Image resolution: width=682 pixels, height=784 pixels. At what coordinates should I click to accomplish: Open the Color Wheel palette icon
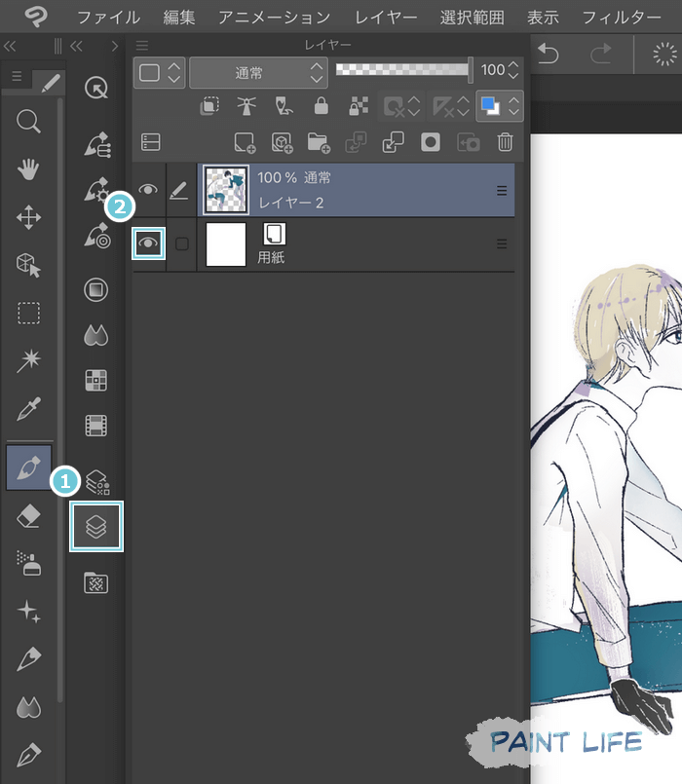click(x=96, y=289)
